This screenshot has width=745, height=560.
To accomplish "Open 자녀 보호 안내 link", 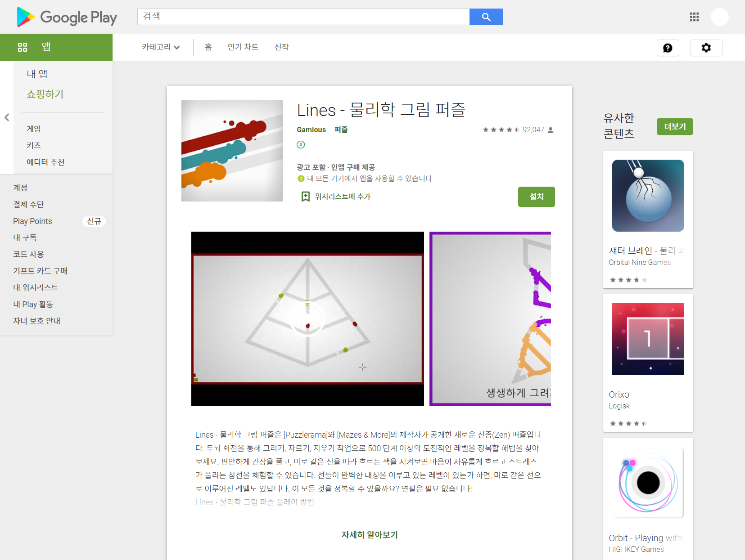I will (36, 321).
